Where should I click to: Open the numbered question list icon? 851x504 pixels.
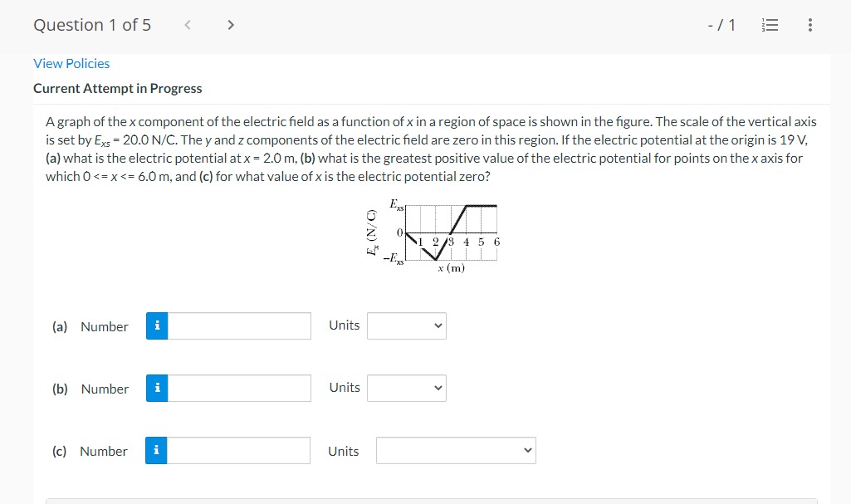click(x=770, y=24)
